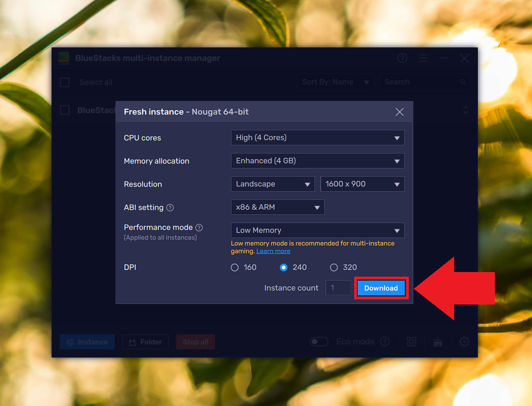Click the Eco mode help icon
Screen dimensions: 532x406
click(x=385, y=341)
